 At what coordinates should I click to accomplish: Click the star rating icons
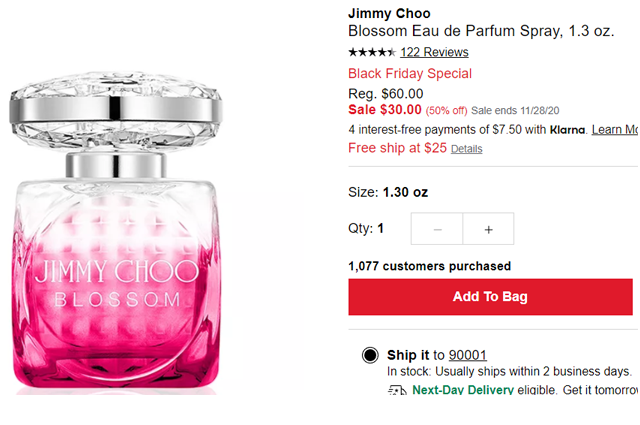pyautogui.click(x=371, y=52)
